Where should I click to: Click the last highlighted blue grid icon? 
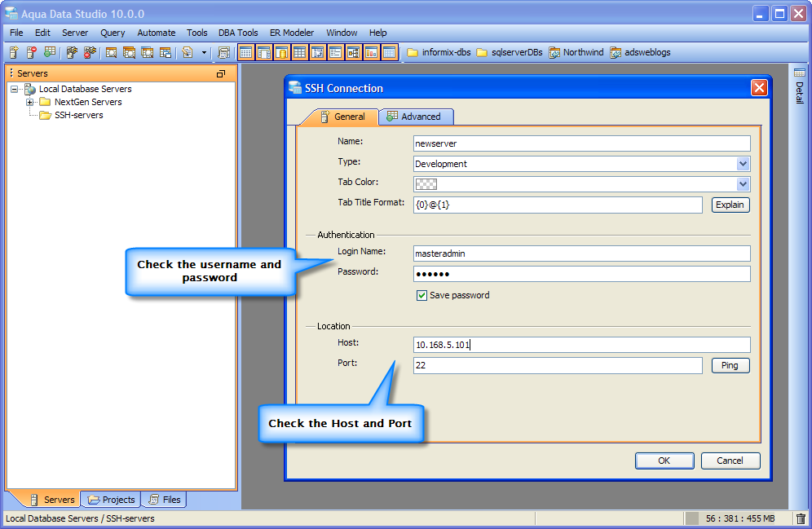pyautogui.click(x=390, y=52)
